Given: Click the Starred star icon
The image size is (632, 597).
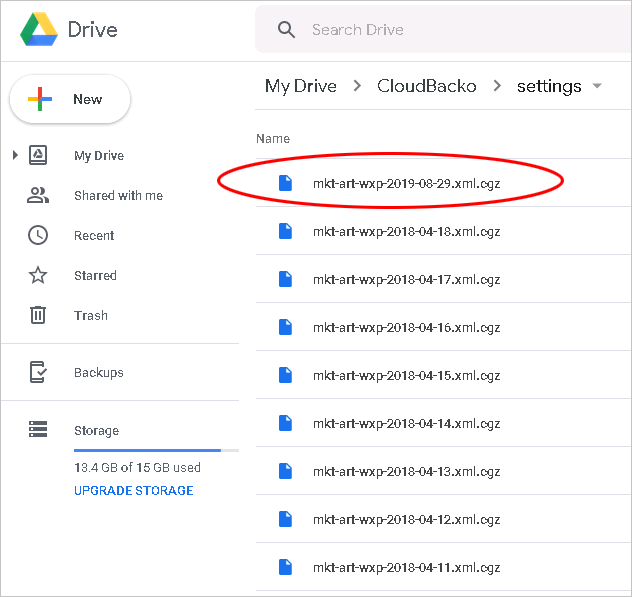Looking at the screenshot, I should pyautogui.click(x=38, y=275).
